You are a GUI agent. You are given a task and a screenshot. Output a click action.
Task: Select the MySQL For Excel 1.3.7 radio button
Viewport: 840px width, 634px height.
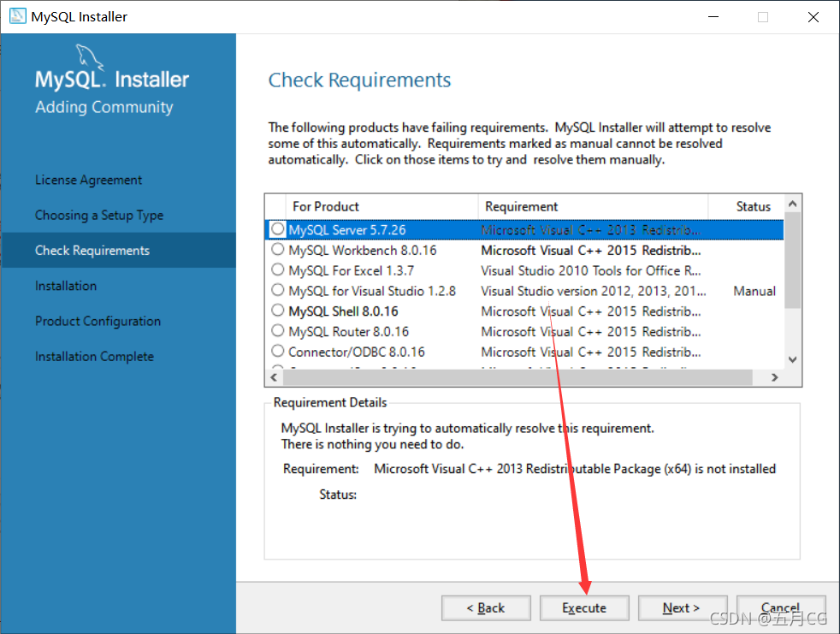pyautogui.click(x=277, y=270)
